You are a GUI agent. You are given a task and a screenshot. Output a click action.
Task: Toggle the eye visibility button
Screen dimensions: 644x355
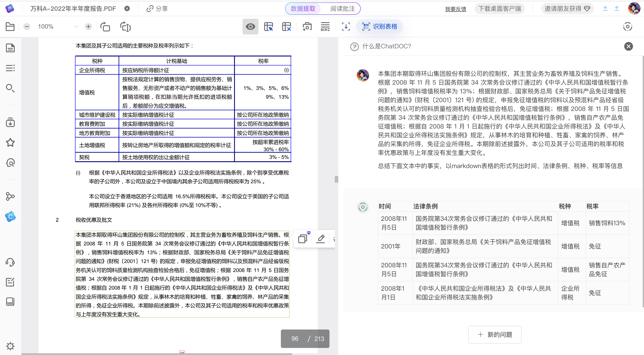click(250, 26)
